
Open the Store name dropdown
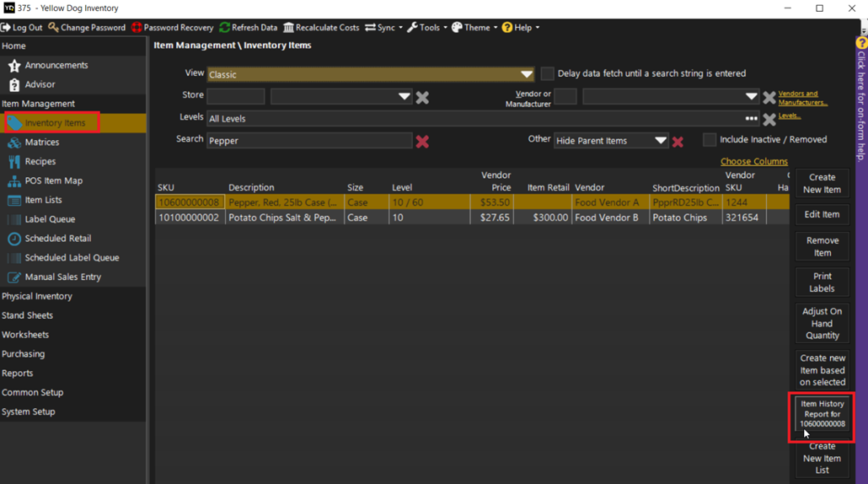(x=405, y=96)
